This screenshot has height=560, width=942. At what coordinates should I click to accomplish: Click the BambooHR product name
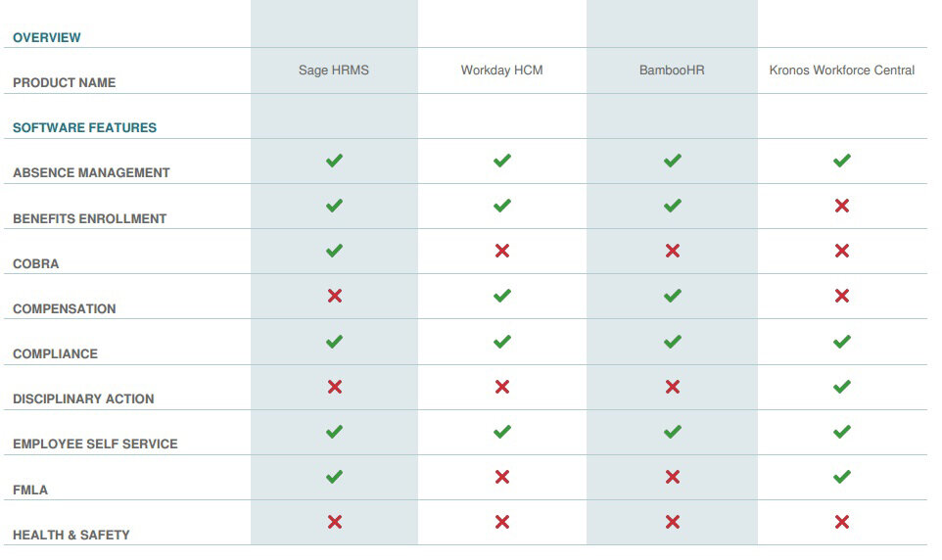point(672,70)
